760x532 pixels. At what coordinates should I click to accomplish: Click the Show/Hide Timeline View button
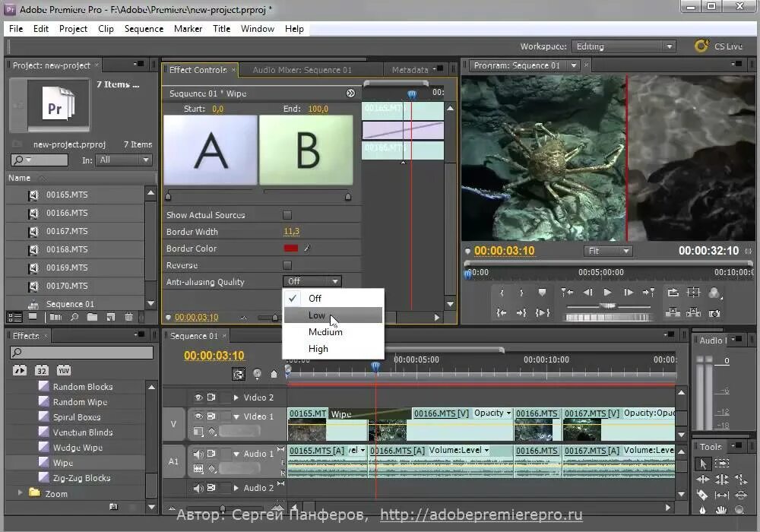pyautogui.click(x=350, y=93)
